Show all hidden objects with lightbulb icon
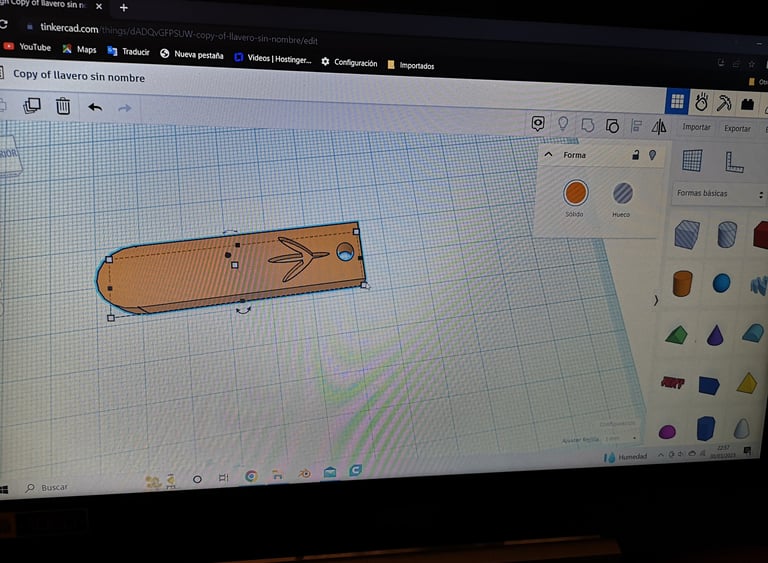The width and height of the screenshot is (768, 563). (x=563, y=123)
